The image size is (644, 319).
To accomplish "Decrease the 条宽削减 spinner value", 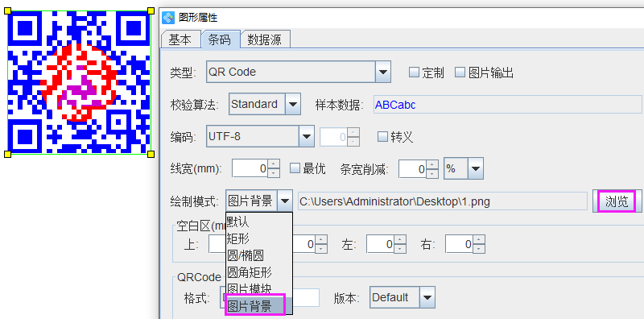I will [432, 173].
